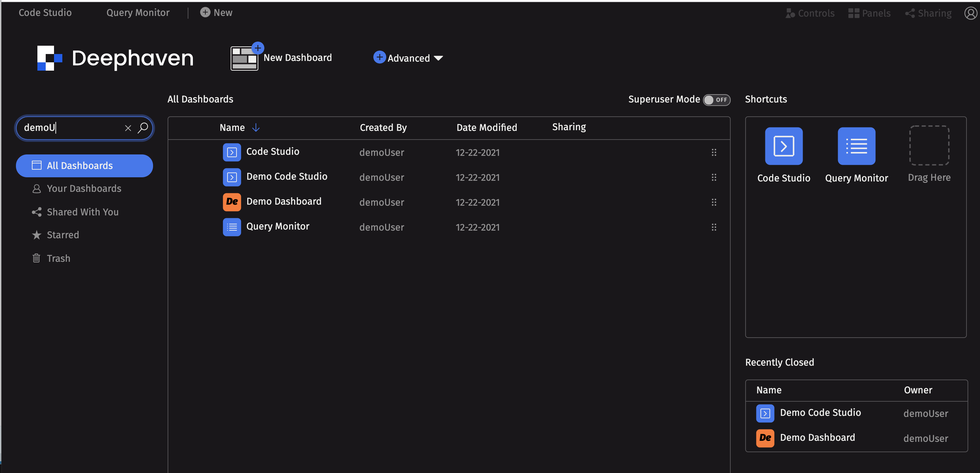This screenshot has height=473, width=980.
Task: Clear the search field with X icon
Action: coord(128,128)
